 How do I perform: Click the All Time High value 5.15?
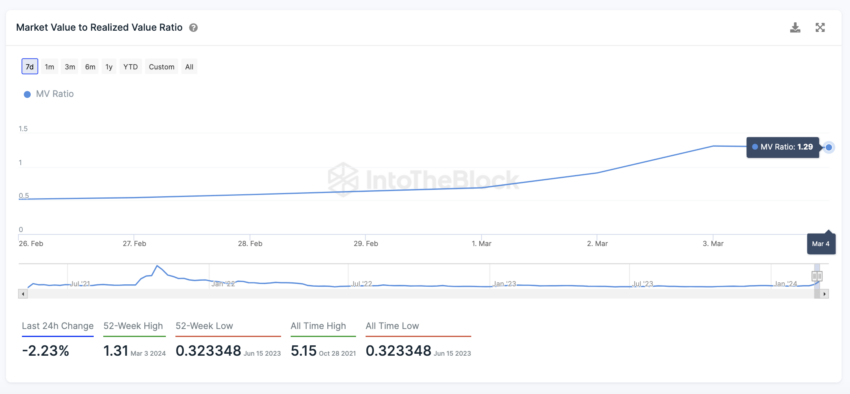coord(302,351)
